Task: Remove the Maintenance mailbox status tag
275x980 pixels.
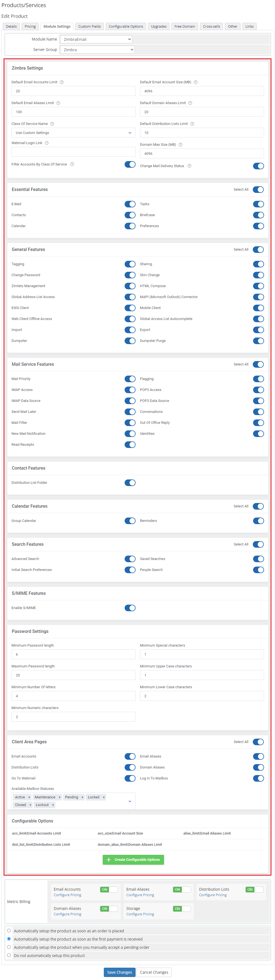Action: 59,797
